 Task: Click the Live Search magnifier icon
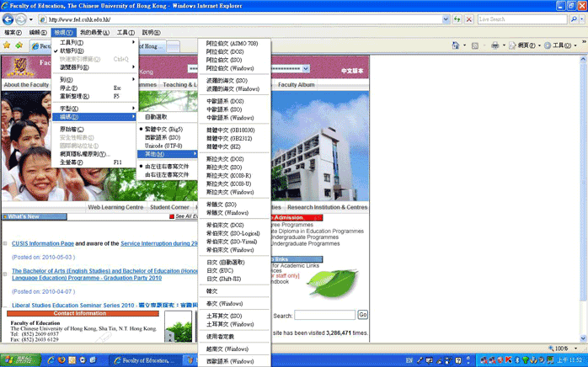coord(574,19)
